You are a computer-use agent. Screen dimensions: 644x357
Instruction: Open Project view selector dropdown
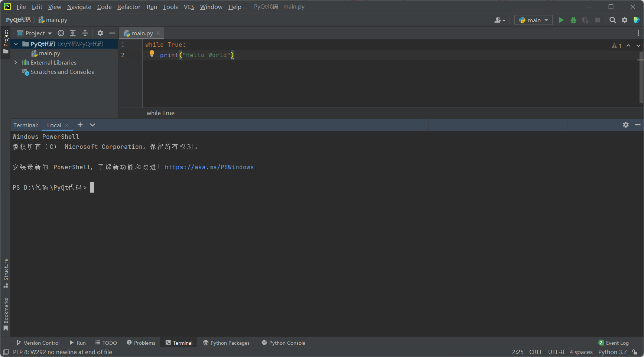[x=35, y=33]
